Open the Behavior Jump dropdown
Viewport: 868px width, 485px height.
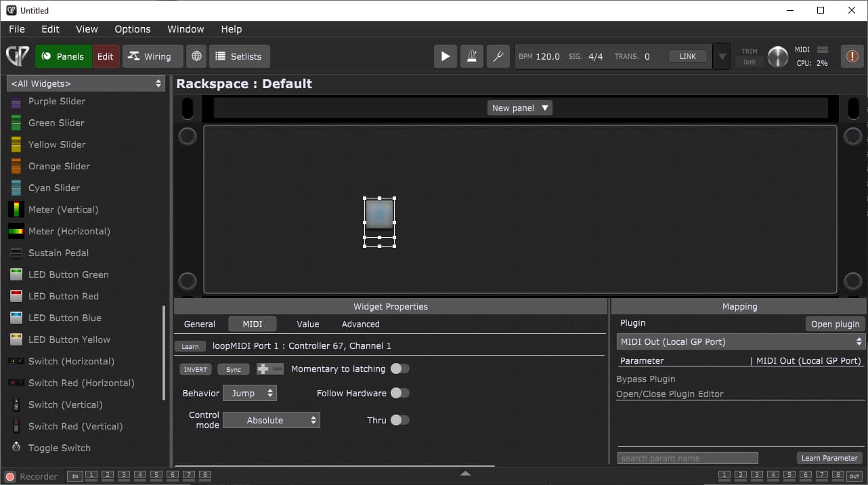(250, 393)
